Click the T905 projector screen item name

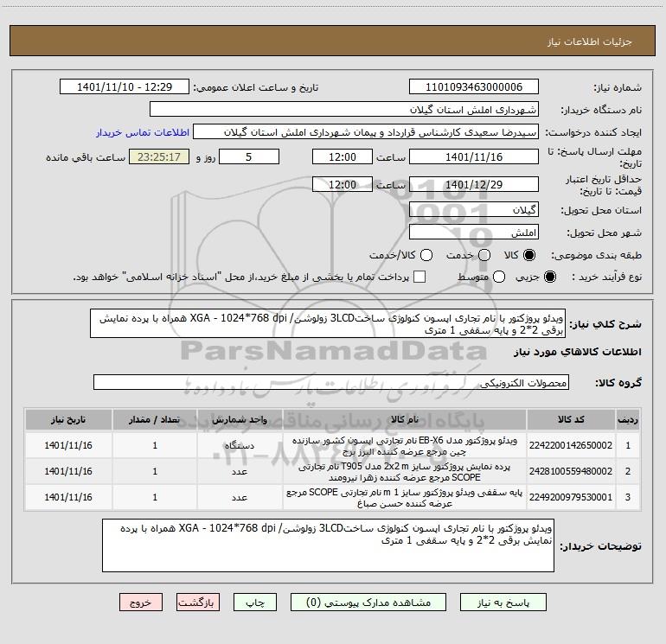[405, 472]
